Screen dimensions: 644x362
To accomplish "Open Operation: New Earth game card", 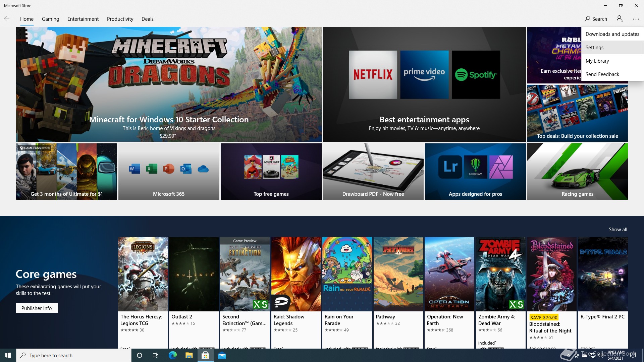I will (x=449, y=293).
